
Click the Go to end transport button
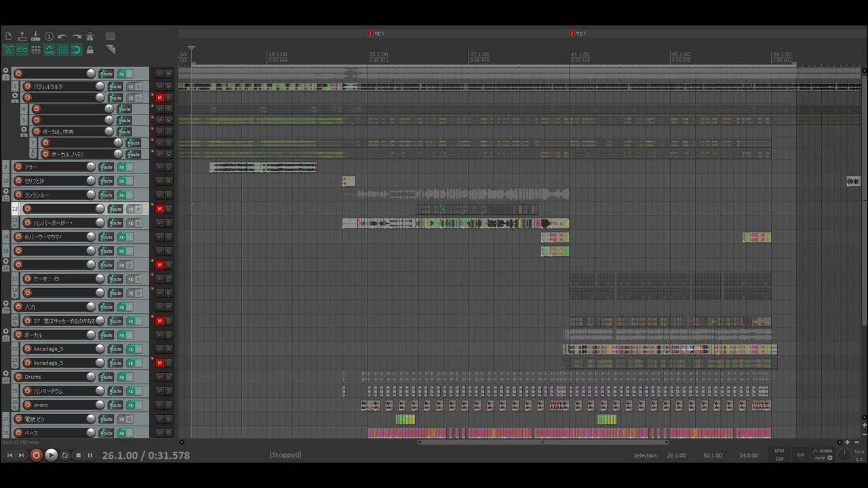[x=21, y=455]
